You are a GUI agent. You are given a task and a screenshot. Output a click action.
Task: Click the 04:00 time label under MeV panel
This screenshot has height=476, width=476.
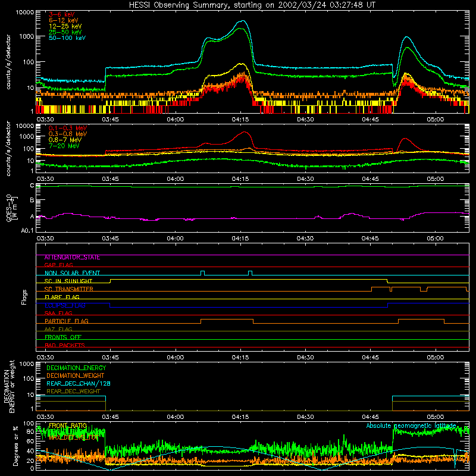click(175, 179)
